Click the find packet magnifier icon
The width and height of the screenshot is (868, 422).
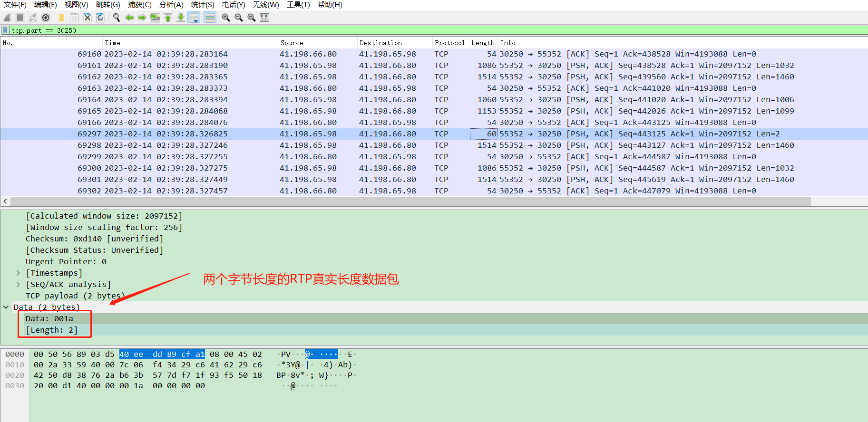click(x=116, y=18)
